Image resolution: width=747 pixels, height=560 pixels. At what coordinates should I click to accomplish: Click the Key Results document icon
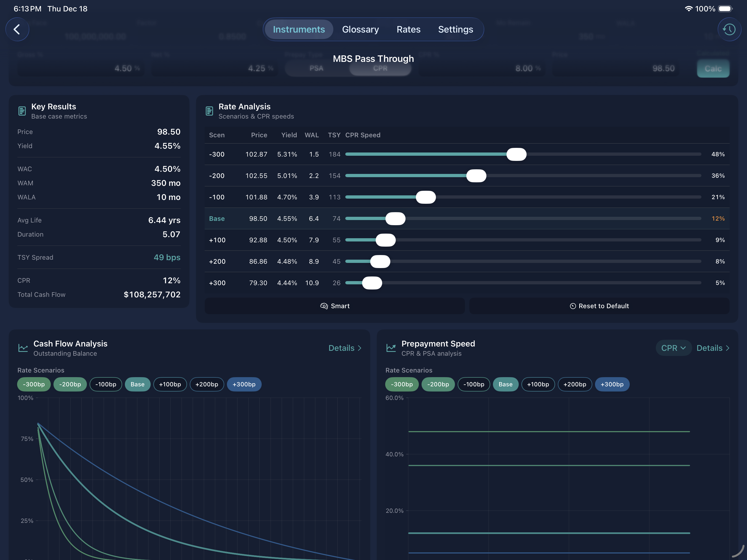click(x=22, y=110)
